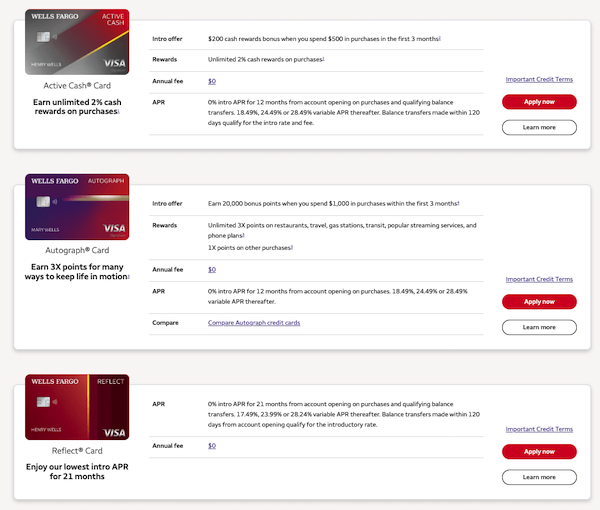Learn more about Reflect Card
The image size is (600, 510).
coord(539,477)
